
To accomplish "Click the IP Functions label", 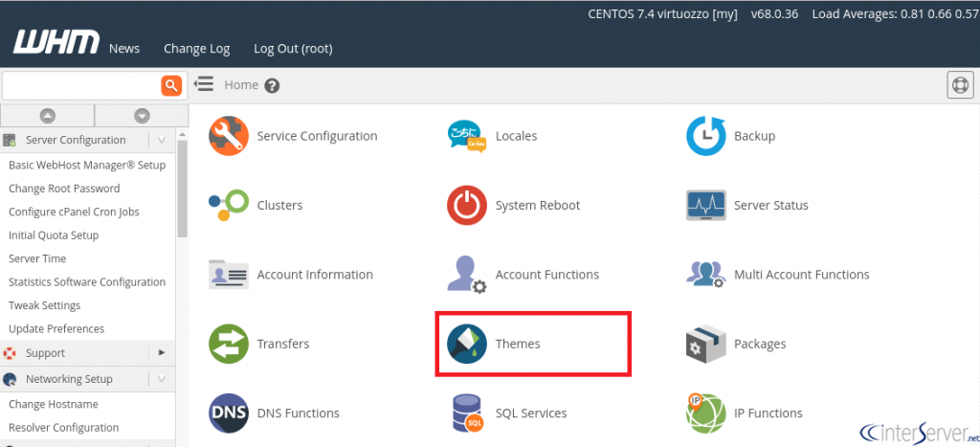I will [x=768, y=413].
